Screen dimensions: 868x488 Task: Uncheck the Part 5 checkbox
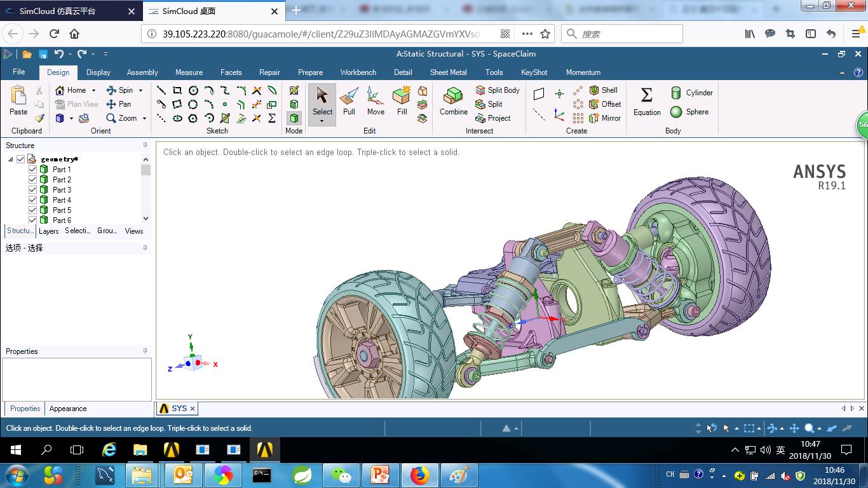pyautogui.click(x=33, y=210)
